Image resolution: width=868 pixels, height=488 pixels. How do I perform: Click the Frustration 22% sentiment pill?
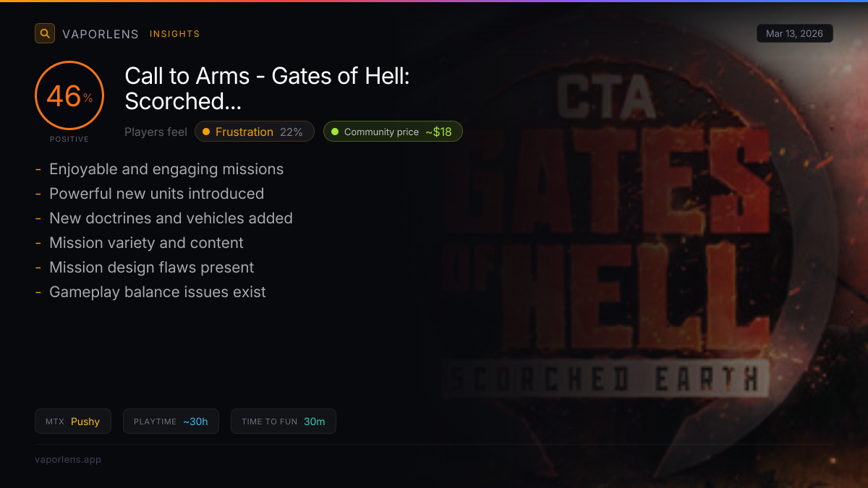(255, 132)
